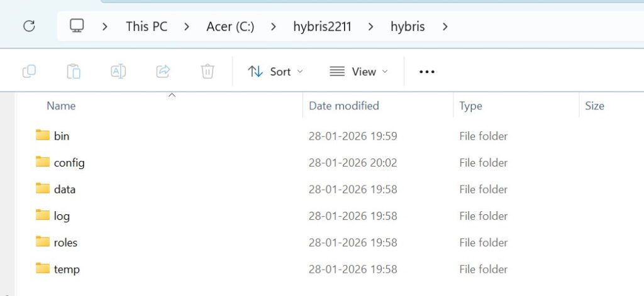
Task: Open the View dropdown
Action: [358, 72]
